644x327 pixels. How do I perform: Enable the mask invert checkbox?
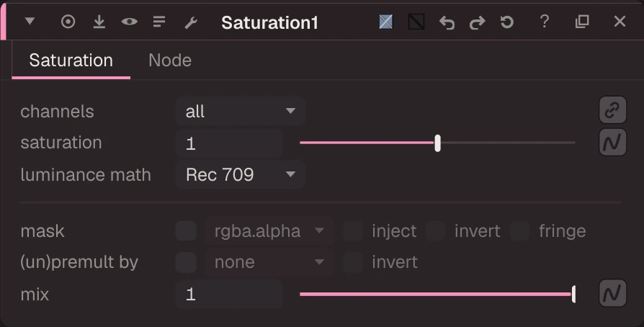(x=436, y=231)
